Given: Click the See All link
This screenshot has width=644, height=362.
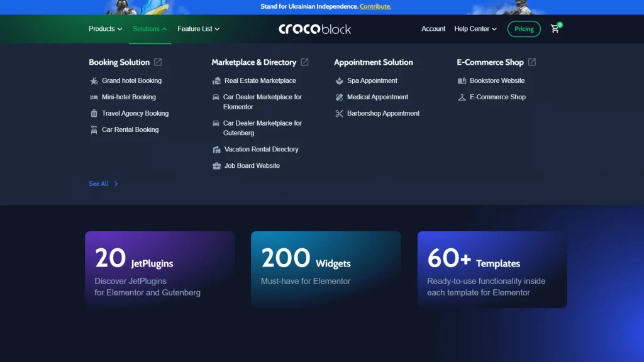Looking at the screenshot, I should pos(99,184).
